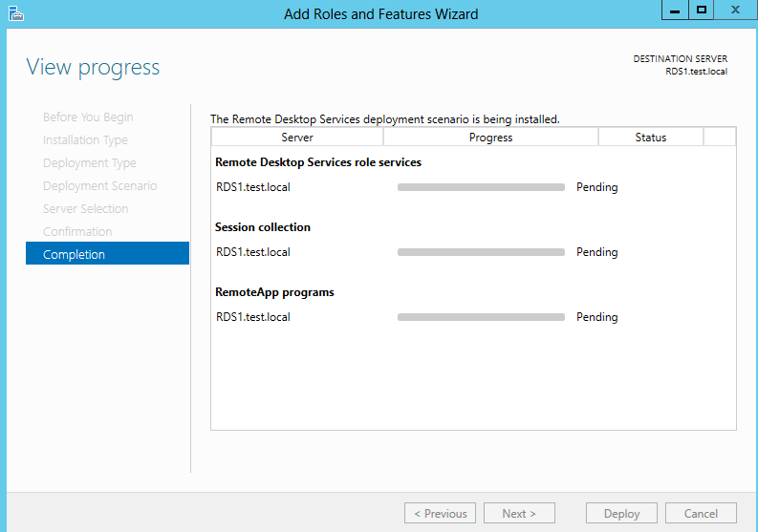
Task: Close the Add Roles and Features Wizard
Action: click(736, 11)
